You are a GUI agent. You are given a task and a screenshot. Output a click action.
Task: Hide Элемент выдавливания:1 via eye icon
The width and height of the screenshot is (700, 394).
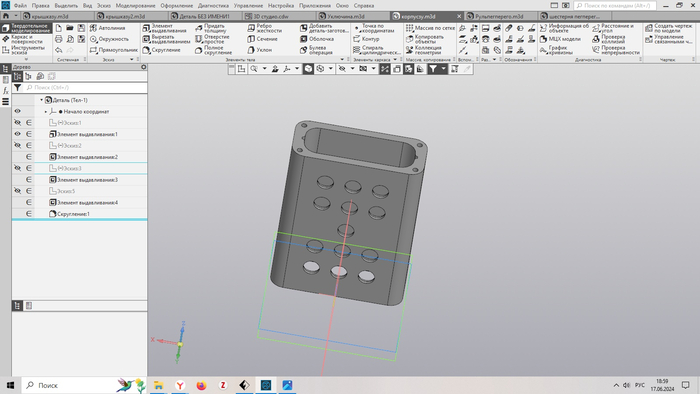pos(17,134)
